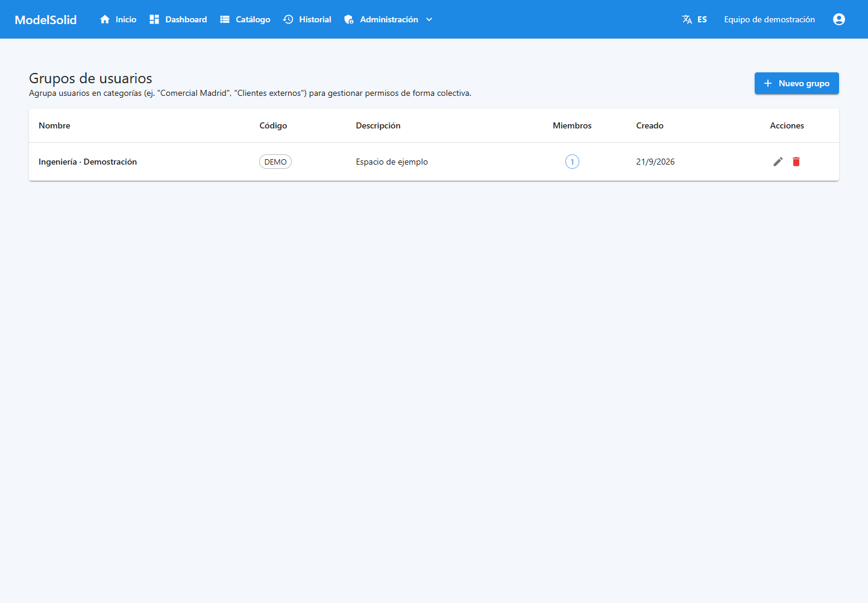Delete the Ingeniería · Demostración group
Viewport: 868px width, 603px height.
[796, 162]
